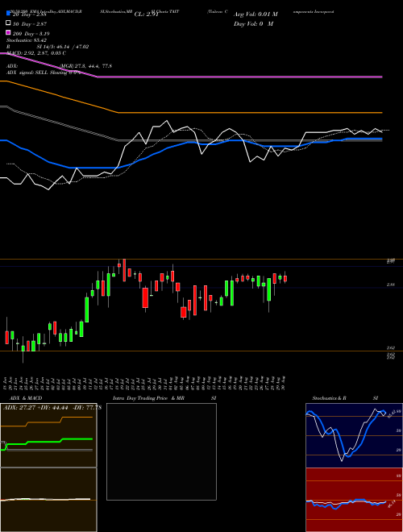The width and height of the screenshot is (403, 532).
Task: Click the 'Day Vol: 0 M' label
Action: pyautogui.click(x=253, y=23)
